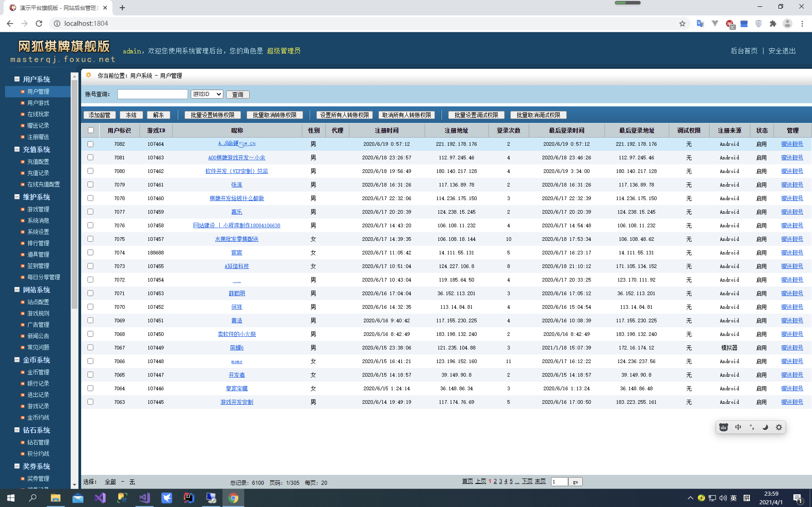The height and width of the screenshot is (507, 812).
Task: Focus the 账号查询 search input field
Action: (x=152, y=94)
